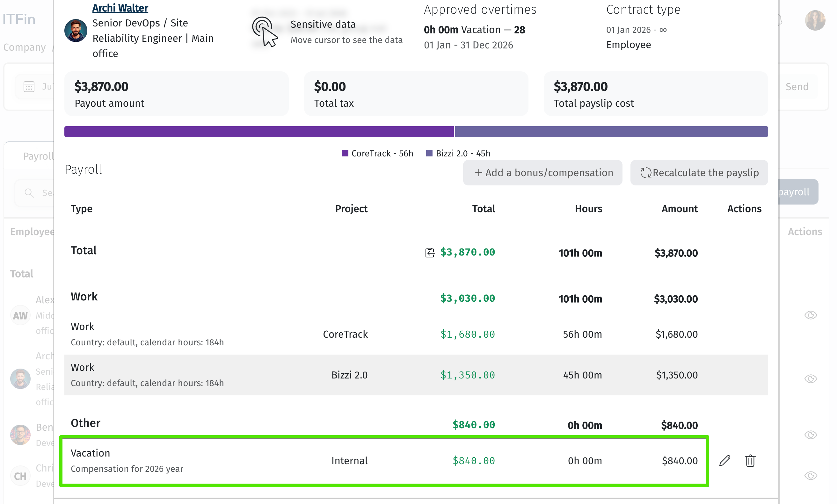Toggle eye icon for Alex's payroll row
Viewport: 837px width, 504px height.
[811, 315]
